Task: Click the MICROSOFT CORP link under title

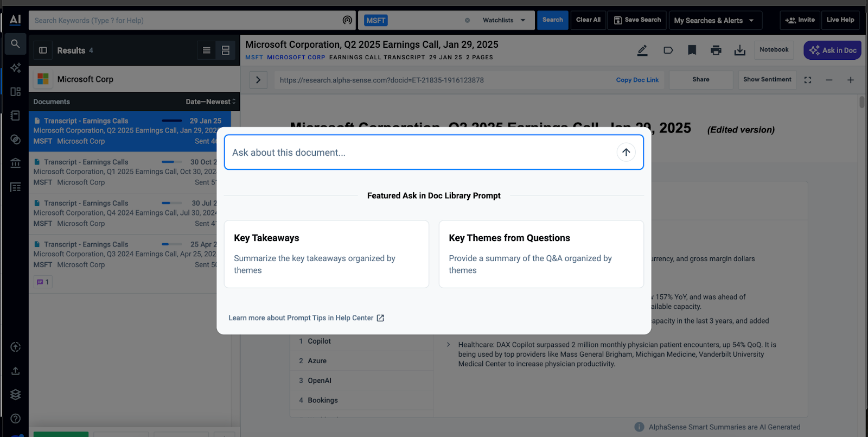Action: 296,58
